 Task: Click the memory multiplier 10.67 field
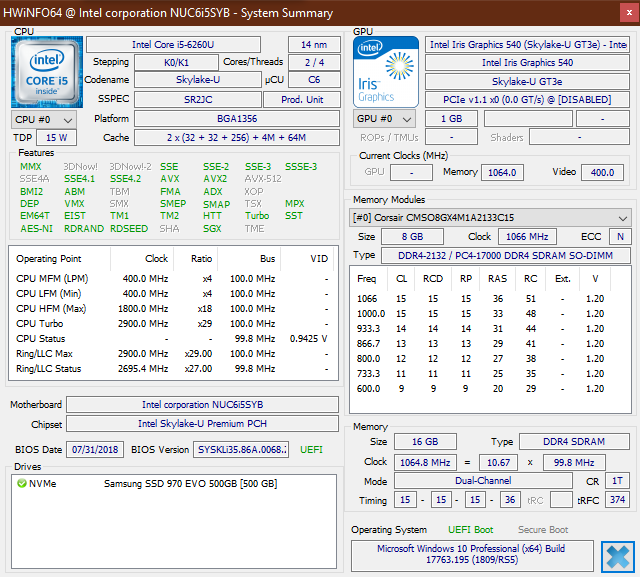coord(498,463)
